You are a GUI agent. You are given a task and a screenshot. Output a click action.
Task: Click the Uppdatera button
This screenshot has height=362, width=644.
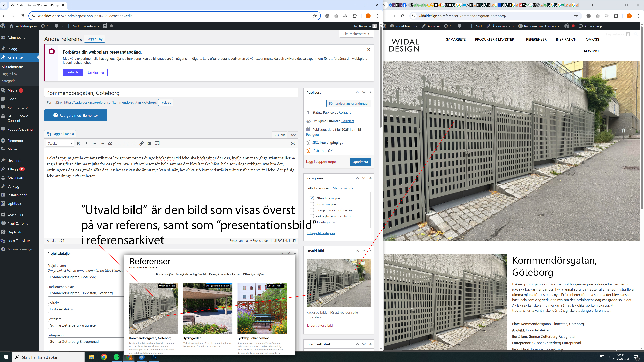click(x=360, y=162)
